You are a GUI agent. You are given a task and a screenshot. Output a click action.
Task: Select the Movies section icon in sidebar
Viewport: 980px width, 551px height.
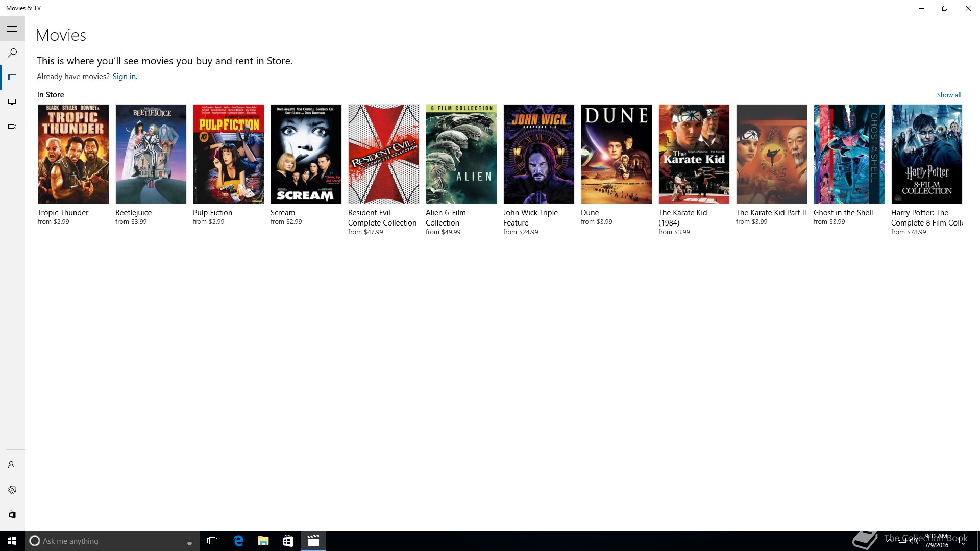(12, 78)
